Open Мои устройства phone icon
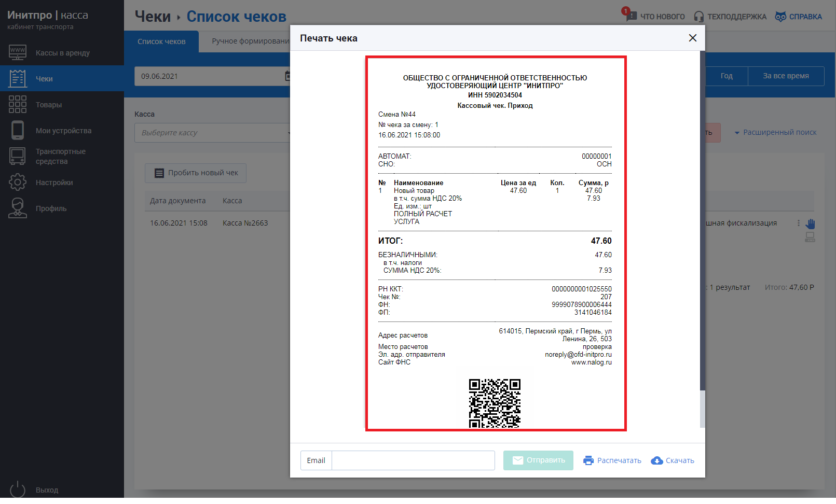This screenshot has width=836, height=504. pyautogui.click(x=18, y=130)
